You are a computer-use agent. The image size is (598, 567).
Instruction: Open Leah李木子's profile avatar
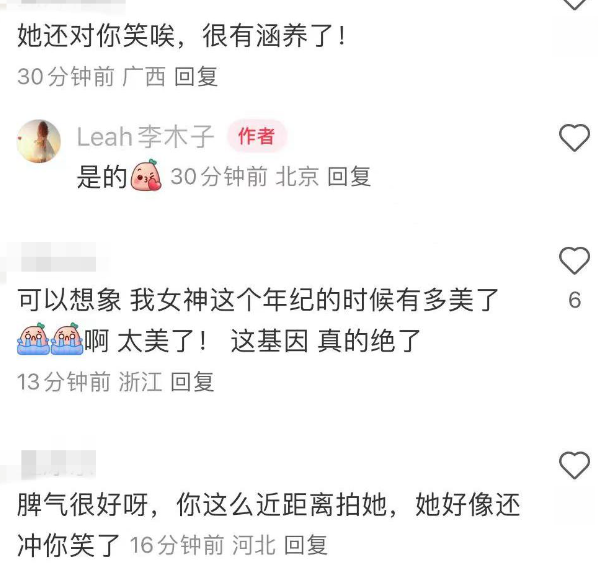coord(39,141)
